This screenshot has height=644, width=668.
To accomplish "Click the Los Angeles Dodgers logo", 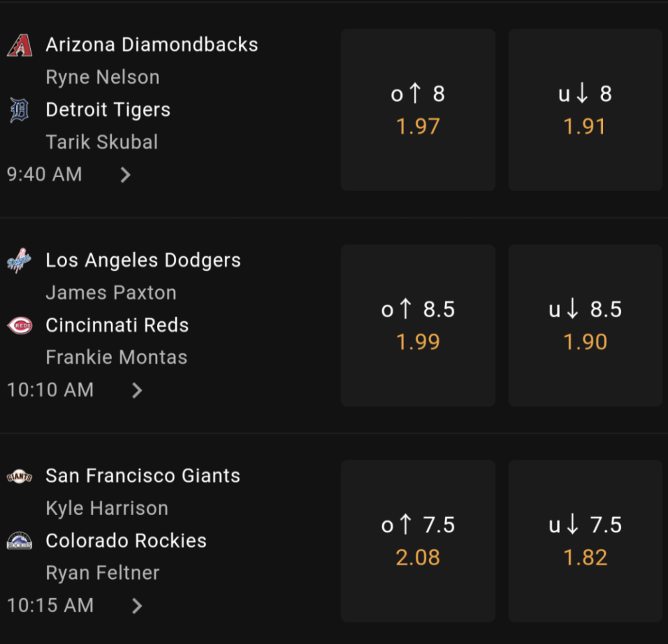I will pyautogui.click(x=19, y=260).
